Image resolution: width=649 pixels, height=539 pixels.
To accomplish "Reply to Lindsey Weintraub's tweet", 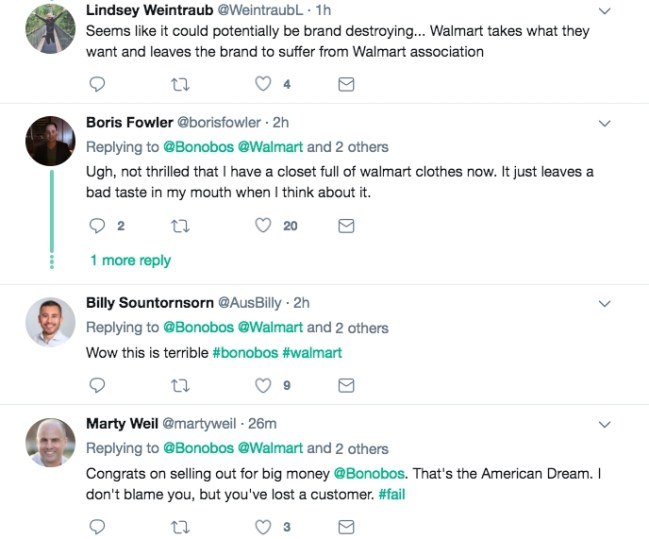I will pos(98,85).
